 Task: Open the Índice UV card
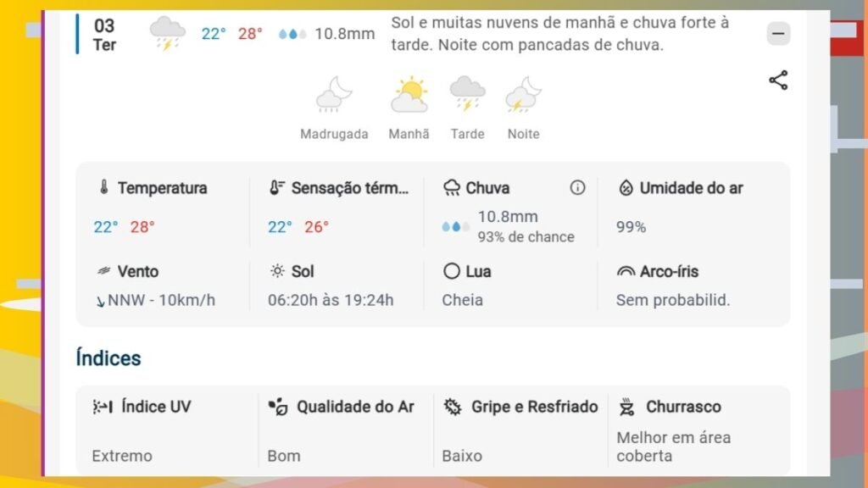[168, 430]
